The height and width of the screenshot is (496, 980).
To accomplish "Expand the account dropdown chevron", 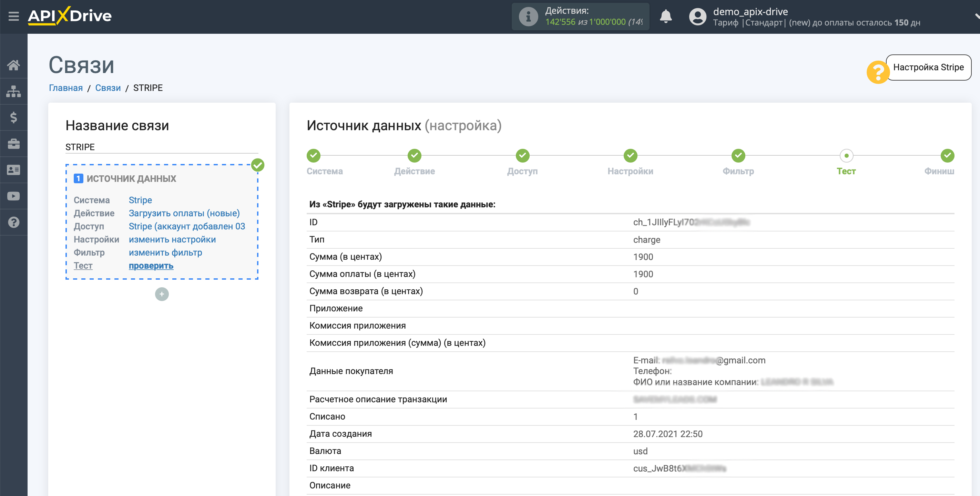I will (x=977, y=16).
